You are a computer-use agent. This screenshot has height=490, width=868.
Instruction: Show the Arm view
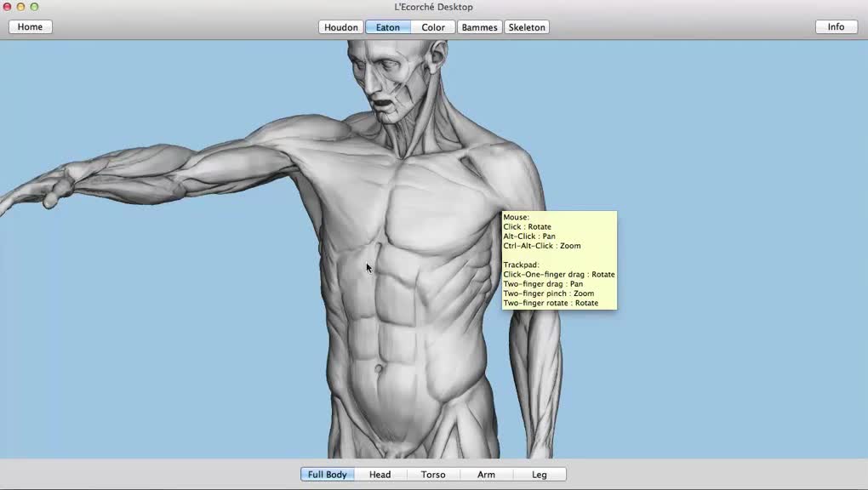(x=486, y=475)
